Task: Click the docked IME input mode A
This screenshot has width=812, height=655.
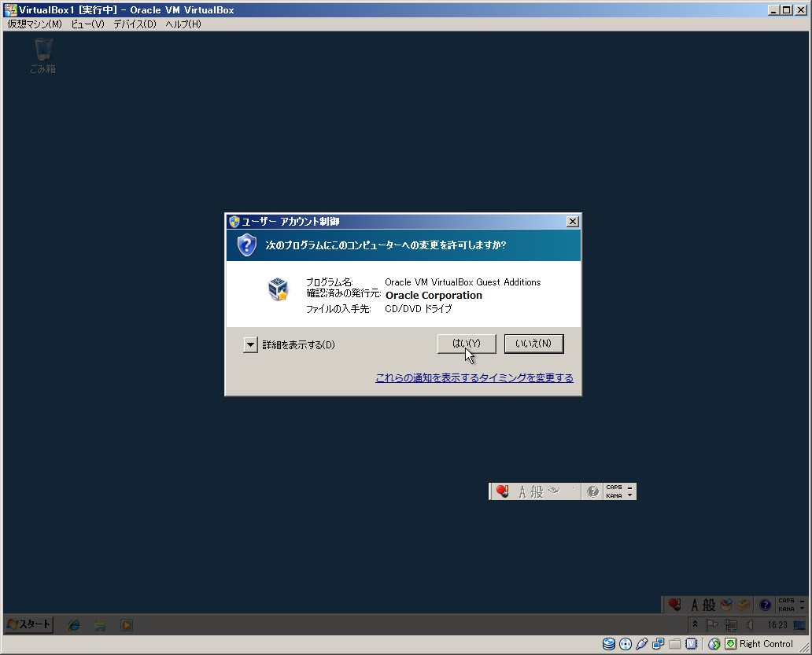Action: (x=695, y=605)
